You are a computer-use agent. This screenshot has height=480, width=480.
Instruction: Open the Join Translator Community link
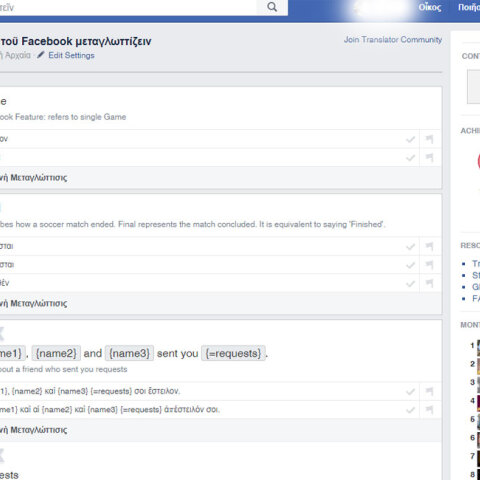pos(393,40)
